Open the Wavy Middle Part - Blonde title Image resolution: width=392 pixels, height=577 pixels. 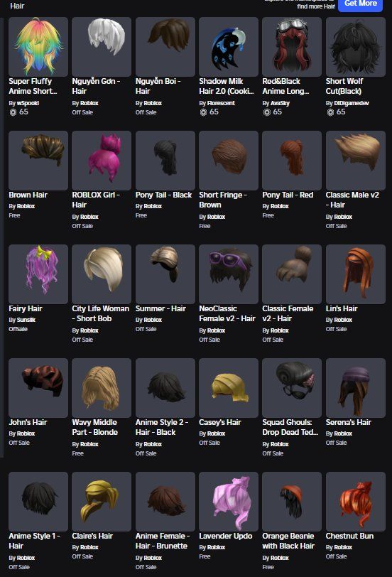(95, 427)
